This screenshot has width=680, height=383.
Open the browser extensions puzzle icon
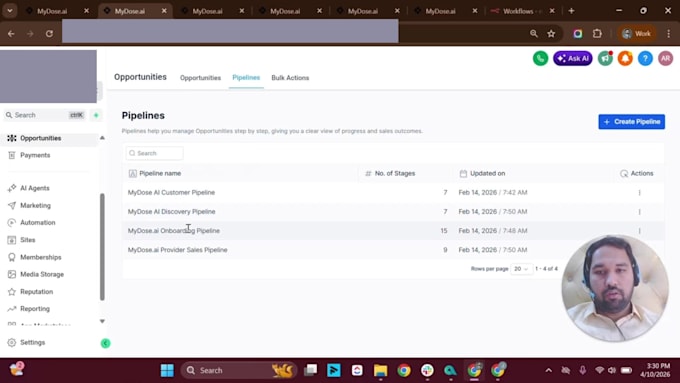coord(597,33)
